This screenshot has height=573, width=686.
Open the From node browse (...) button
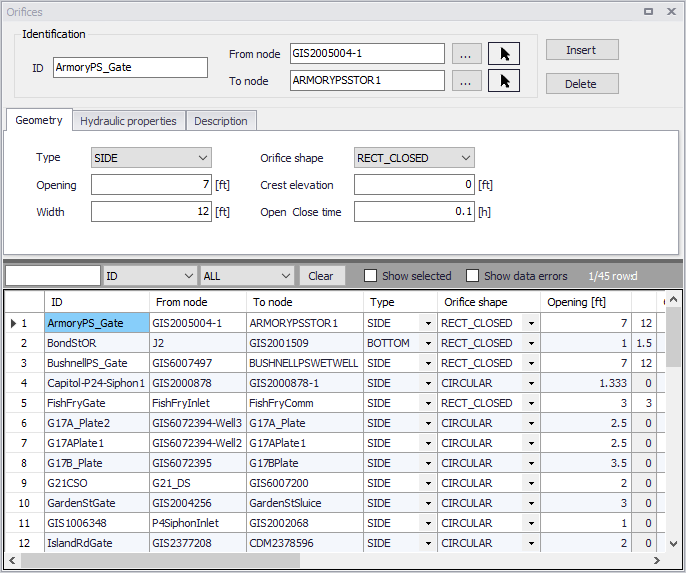(x=466, y=54)
